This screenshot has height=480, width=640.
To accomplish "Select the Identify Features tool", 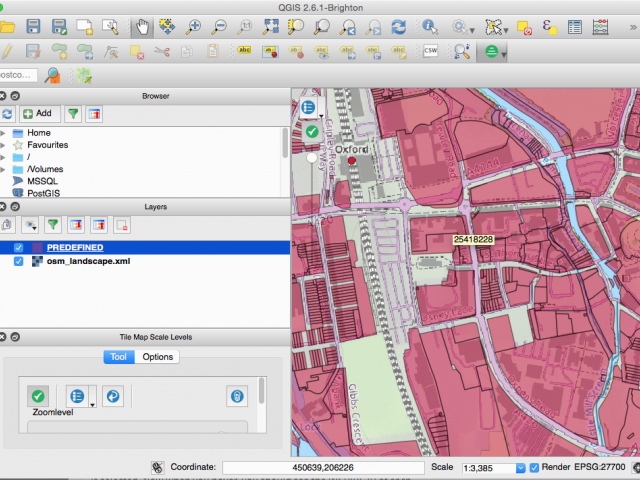I will click(x=430, y=27).
